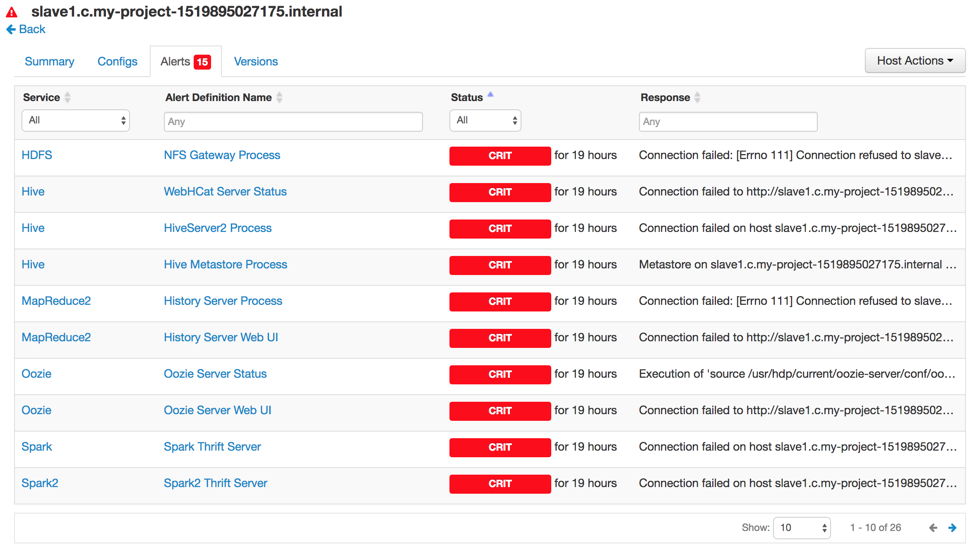Screen dimensions: 980x555
Task: Sort by Alert Definition Name arrows
Action: point(279,97)
